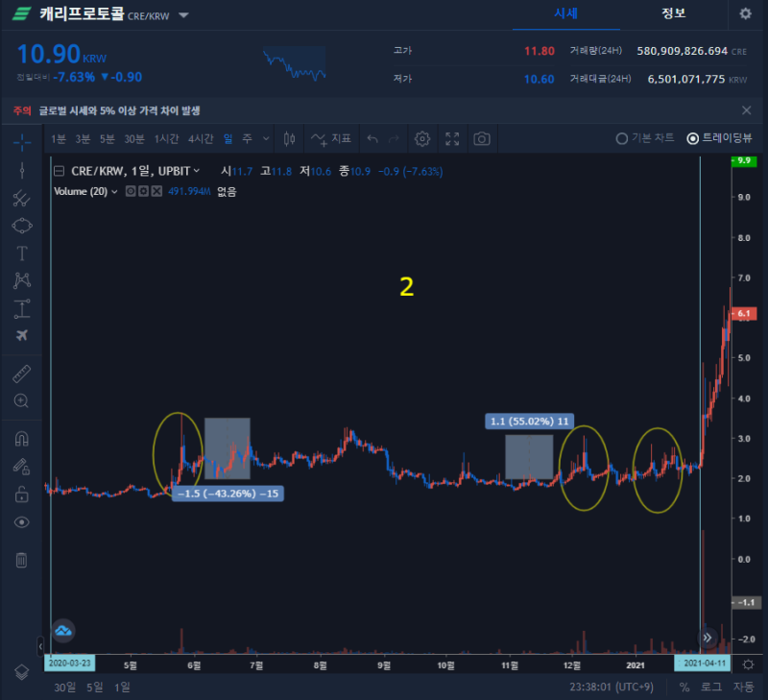Toggle magnet snapping mode
This screenshot has height=700, width=768.
[21, 439]
